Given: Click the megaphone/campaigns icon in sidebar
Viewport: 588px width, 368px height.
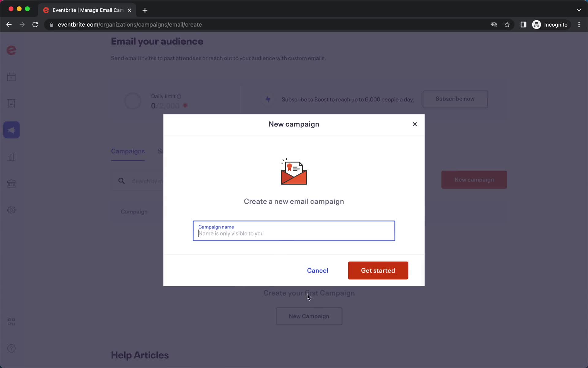Looking at the screenshot, I should click(x=11, y=130).
